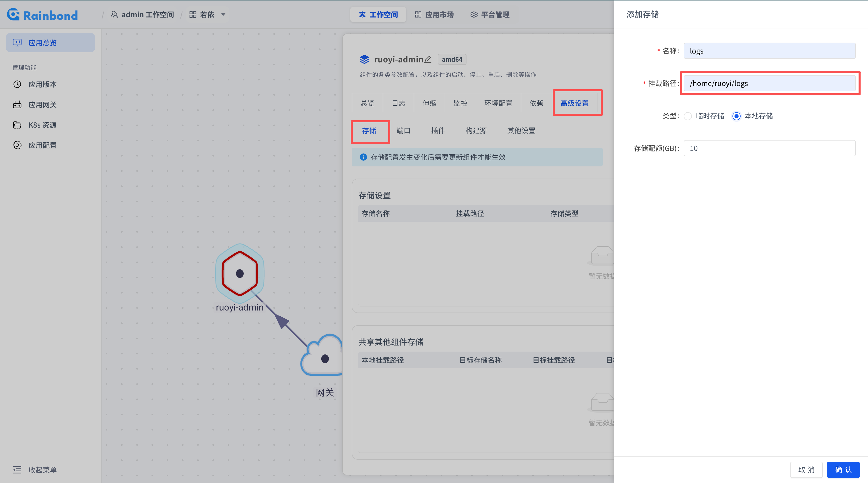The image size is (868, 483).
Task: Click the 收起菜单 collapse icon
Action: coord(17,470)
